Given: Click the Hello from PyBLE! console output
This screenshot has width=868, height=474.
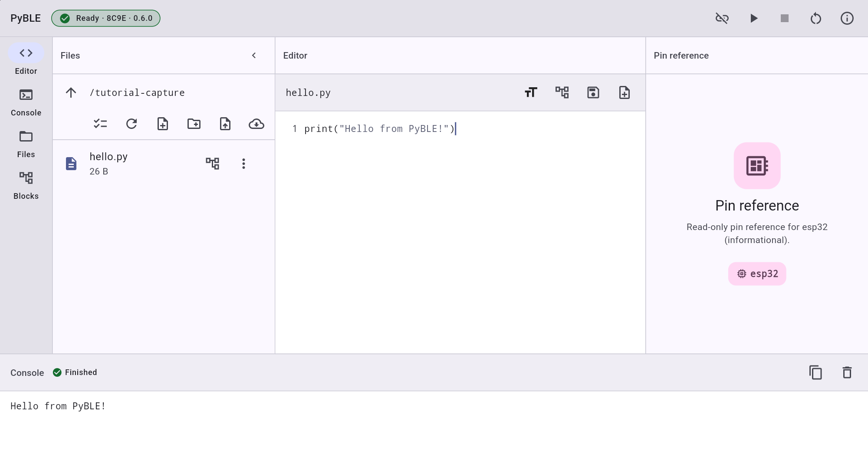Looking at the screenshot, I should 58,406.
